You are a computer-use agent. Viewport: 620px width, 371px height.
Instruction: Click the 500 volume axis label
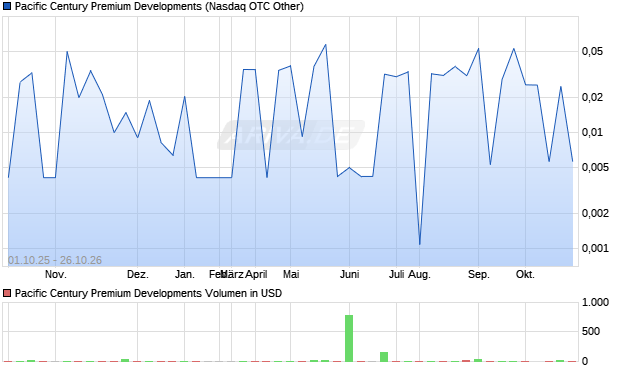591,331
